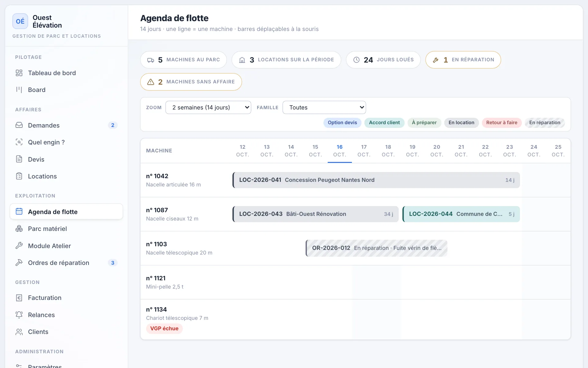Click the VGP échue badge

click(164, 328)
